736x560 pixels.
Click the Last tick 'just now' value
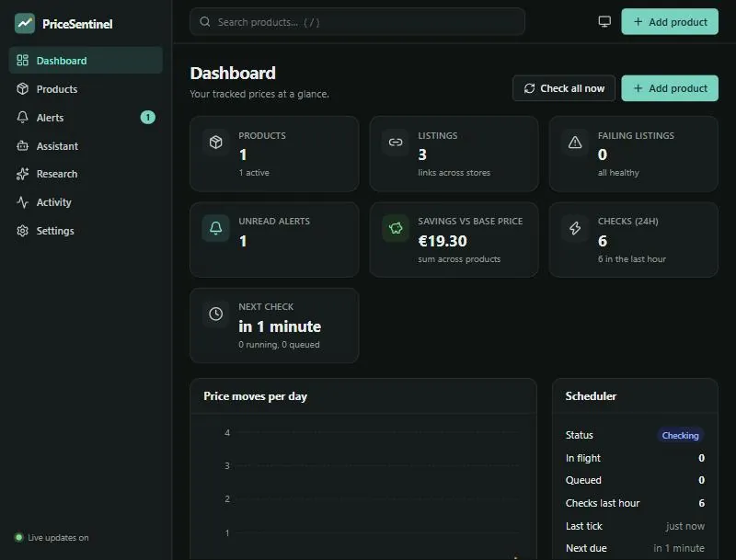(x=685, y=526)
